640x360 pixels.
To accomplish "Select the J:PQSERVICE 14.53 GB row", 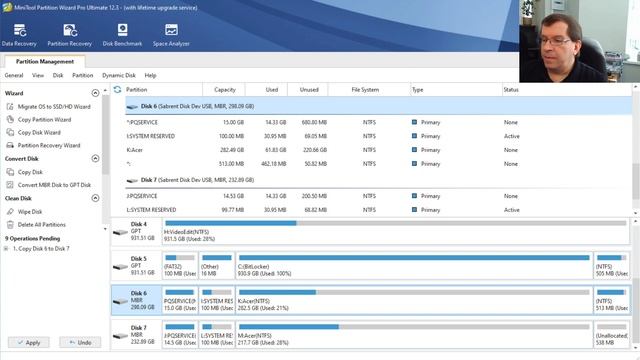I will tap(378, 196).
